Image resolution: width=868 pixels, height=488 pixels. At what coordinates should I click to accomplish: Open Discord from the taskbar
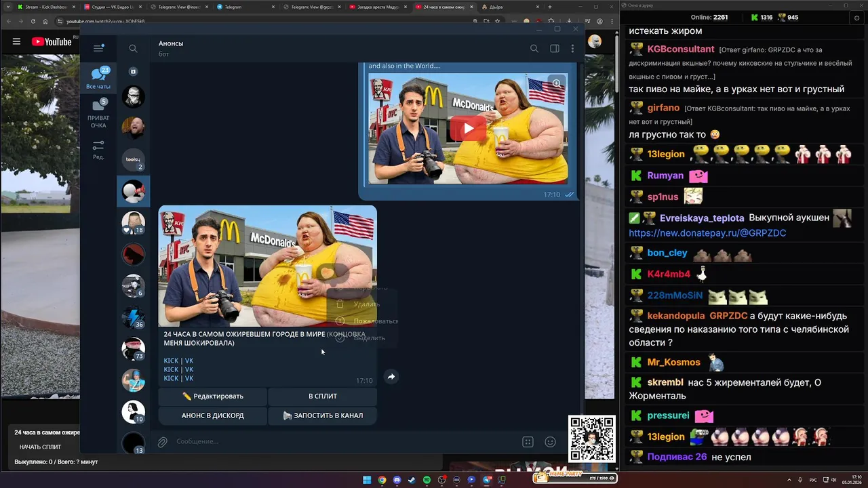pyautogui.click(x=397, y=480)
